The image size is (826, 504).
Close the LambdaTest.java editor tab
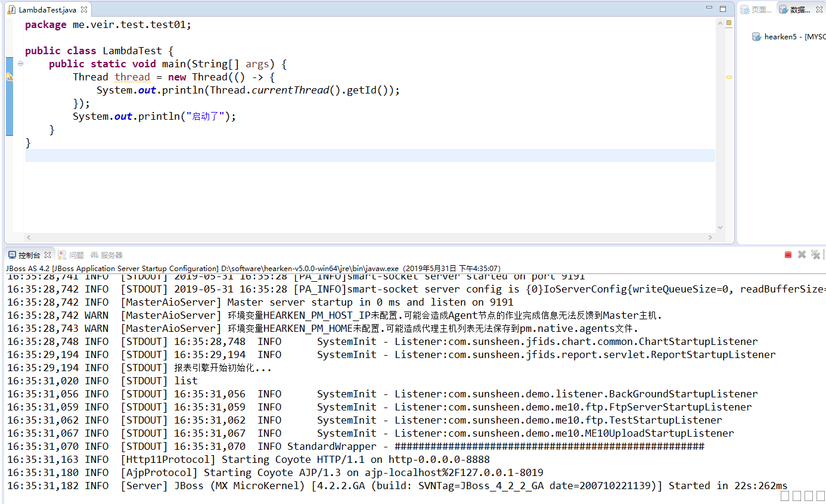tap(84, 10)
